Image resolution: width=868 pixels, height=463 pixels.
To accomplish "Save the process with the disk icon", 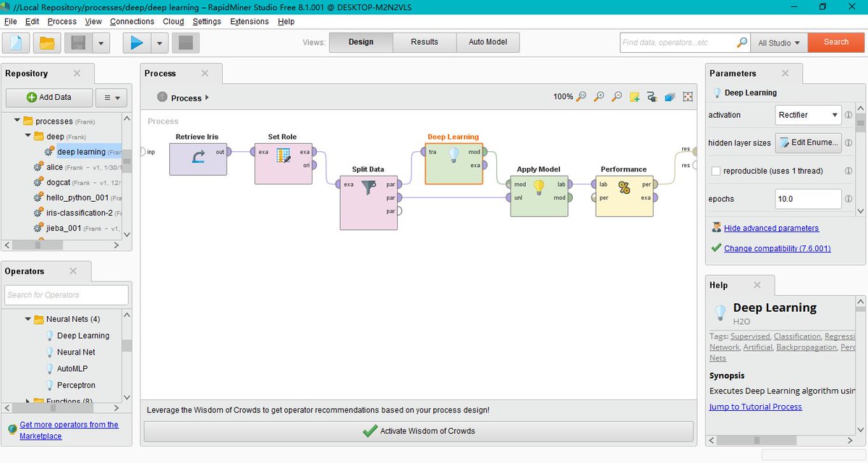I will click(x=78, y=43).
